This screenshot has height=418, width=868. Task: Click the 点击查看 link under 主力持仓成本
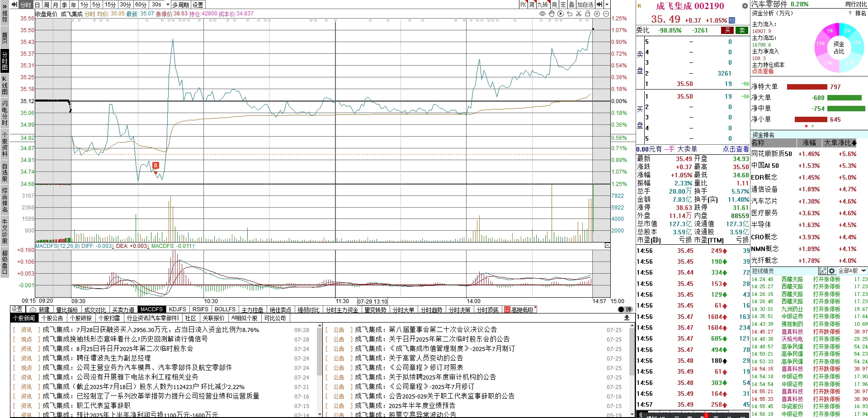click(x=763, y=71)
